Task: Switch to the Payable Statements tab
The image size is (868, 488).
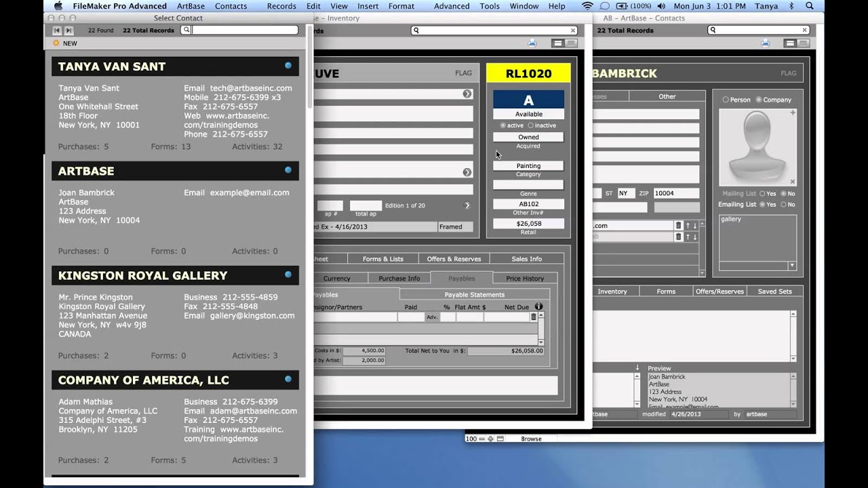Action: coord(475,294)
